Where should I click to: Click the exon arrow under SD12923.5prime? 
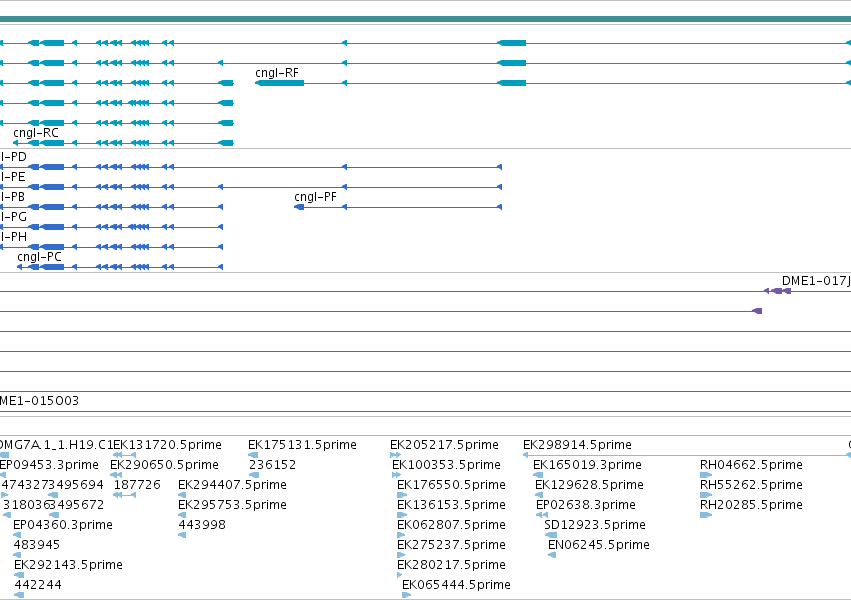(551, 535)
